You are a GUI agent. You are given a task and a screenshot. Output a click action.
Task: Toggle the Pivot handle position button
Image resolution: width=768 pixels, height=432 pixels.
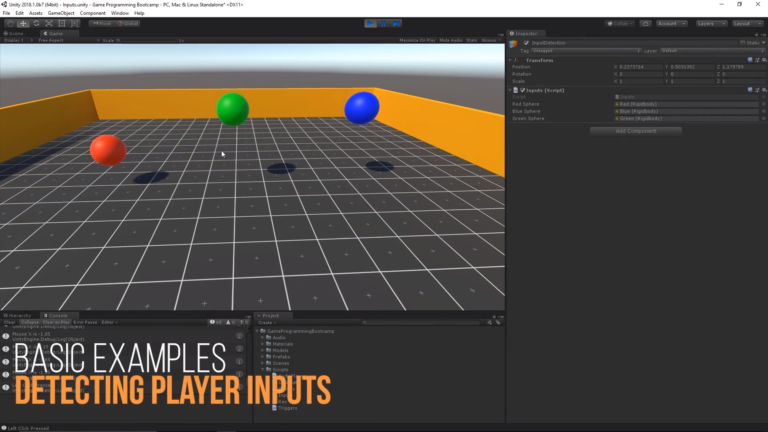pos(102,24)
